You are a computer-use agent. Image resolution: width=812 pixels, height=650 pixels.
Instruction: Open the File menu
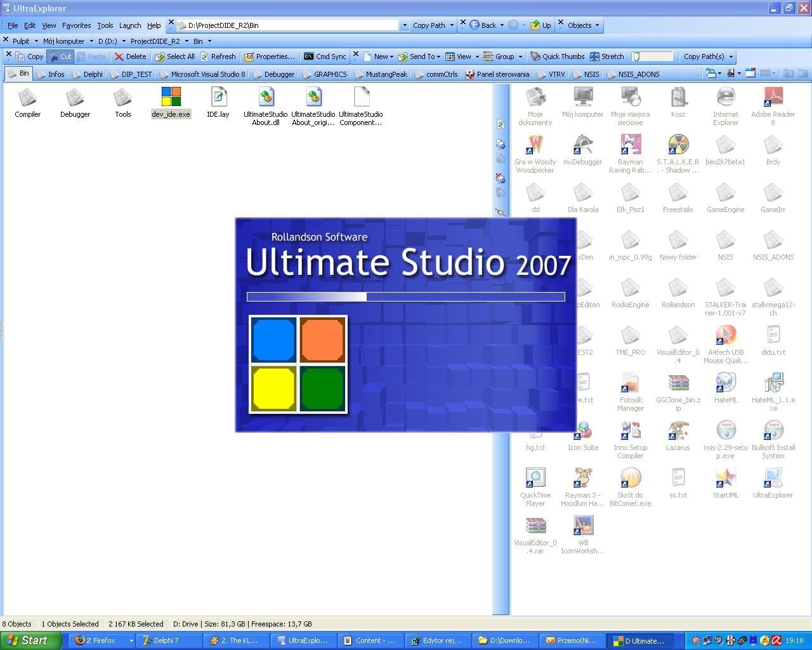pyautogui.click(x=13, y=25)
